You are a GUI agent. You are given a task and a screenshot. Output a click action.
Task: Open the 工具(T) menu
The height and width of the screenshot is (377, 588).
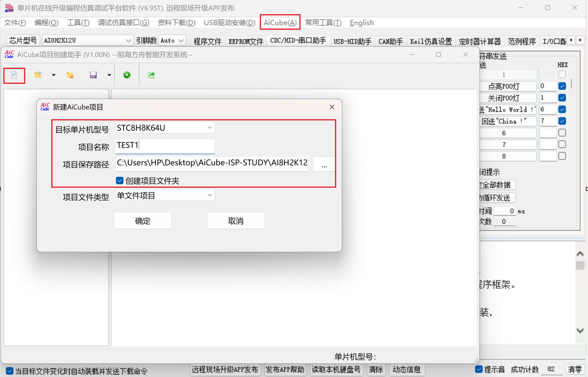tap(78, 23)
